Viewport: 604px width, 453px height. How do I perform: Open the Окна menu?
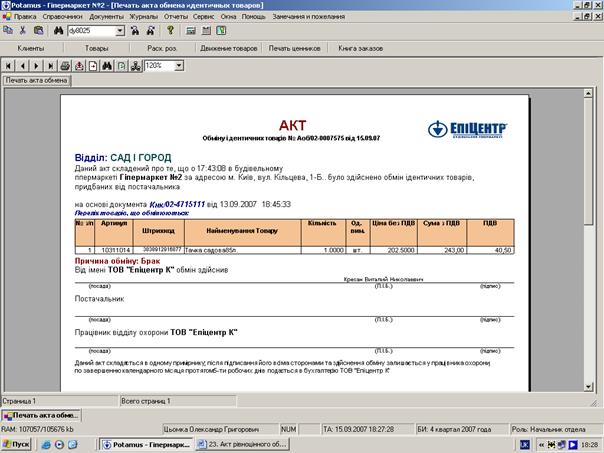point(228,17)
